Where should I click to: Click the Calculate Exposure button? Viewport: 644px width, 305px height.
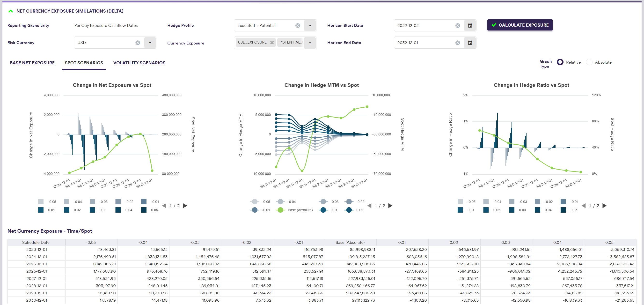tap(520, 25)
